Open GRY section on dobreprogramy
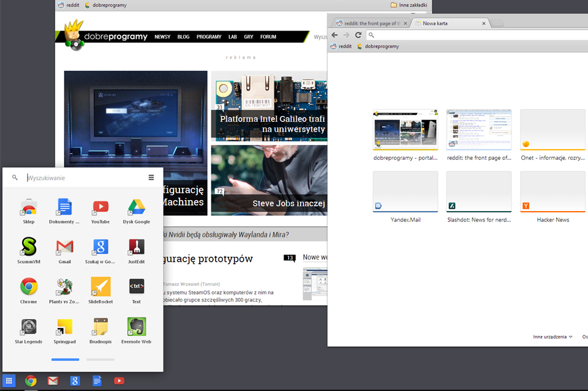Viewport: 588px width, 391px height. 249,37
